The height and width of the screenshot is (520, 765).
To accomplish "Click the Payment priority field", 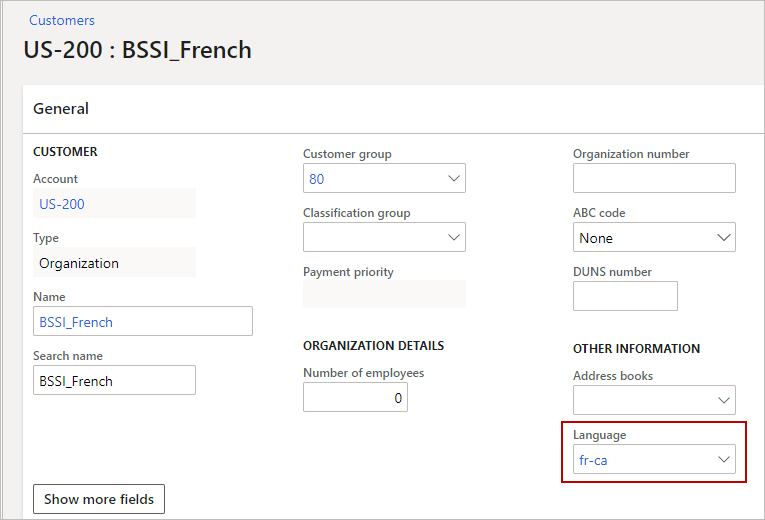I will pyautogui.click(x=384, y=295).
